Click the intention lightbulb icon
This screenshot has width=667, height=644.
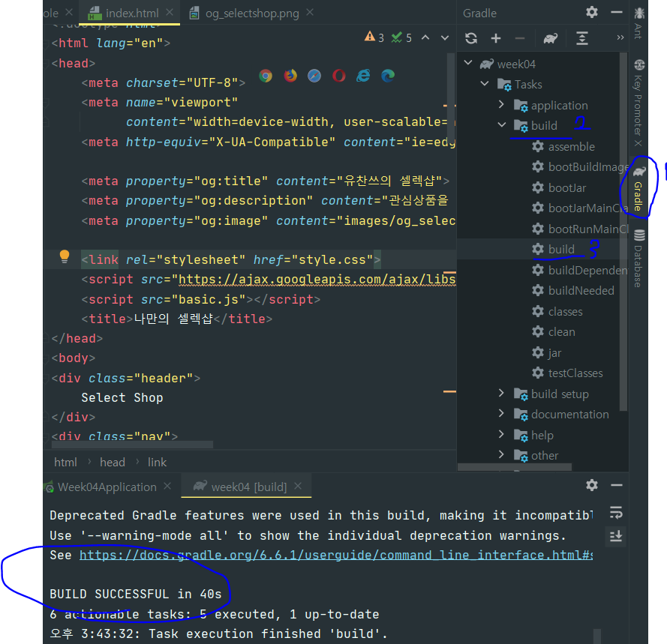pos(65,256)
